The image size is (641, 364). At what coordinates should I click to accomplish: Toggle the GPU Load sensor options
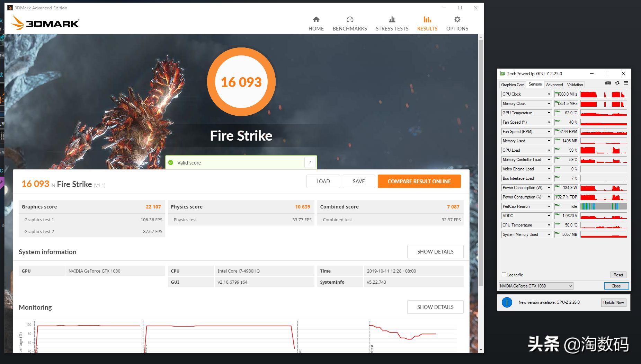(549, 150)
